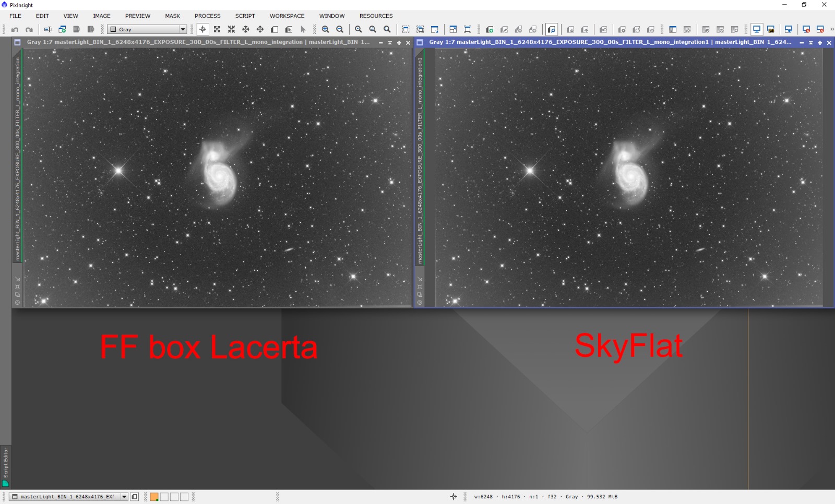The width and height of the screenshot is (835, 504).
Task: Select the orange workspace 1 square
Action: 154,497
